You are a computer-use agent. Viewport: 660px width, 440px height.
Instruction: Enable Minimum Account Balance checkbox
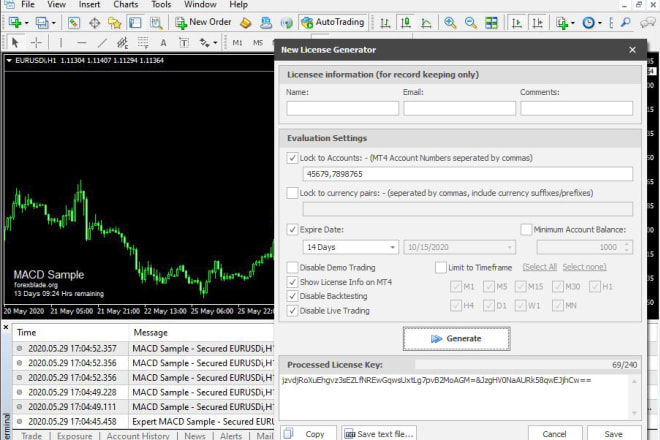click(526, 229)
